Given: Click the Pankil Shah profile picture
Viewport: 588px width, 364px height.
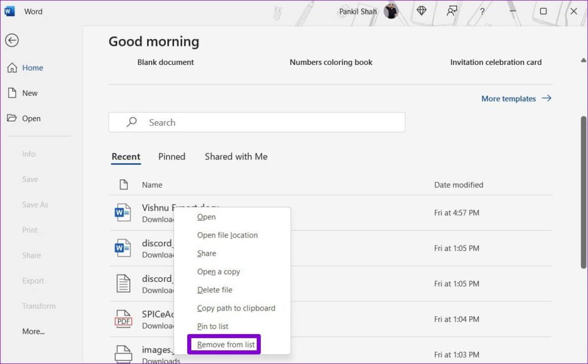Looking at the screenshot, I should (x=391, y=11).
